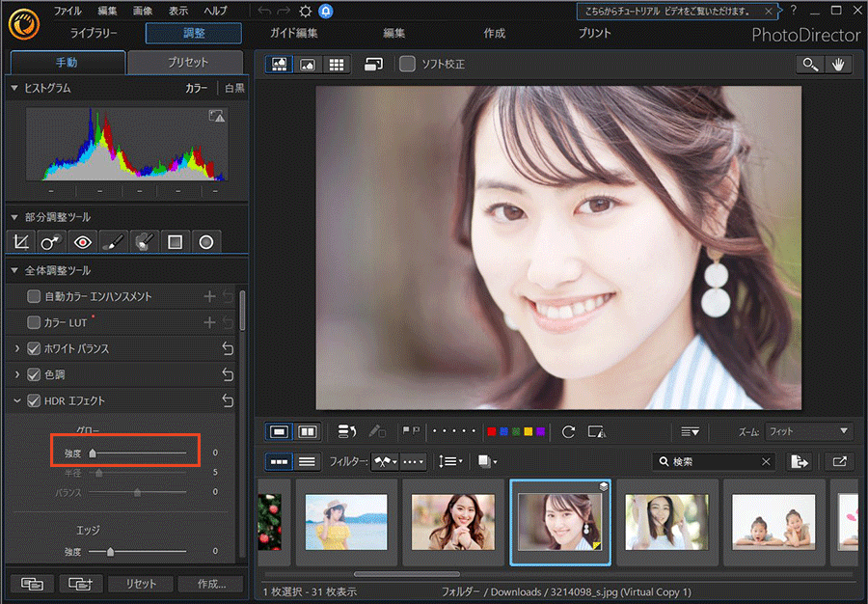
Task: Select the crop and straighten tool
Action: tap(21, 242)
